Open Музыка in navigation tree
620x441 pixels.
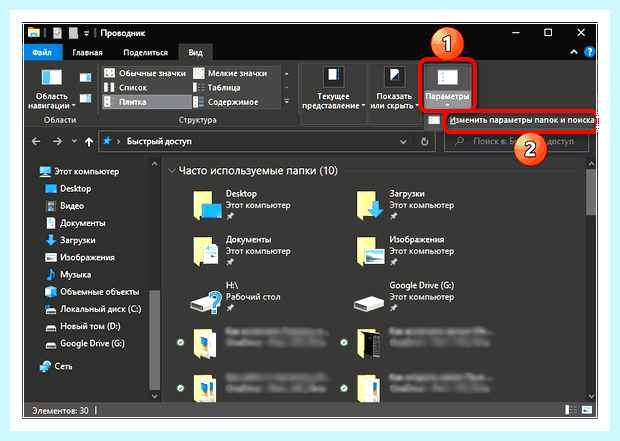[68, 274]
